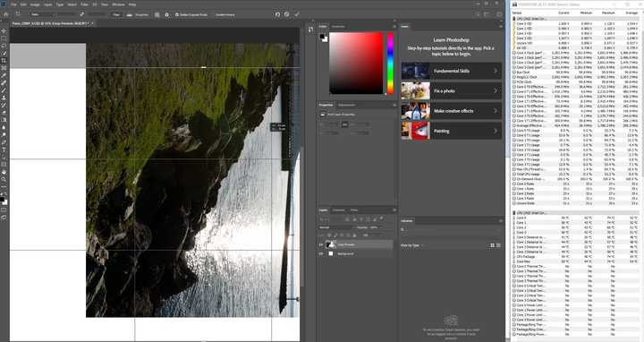Open View by Type dropdown in Libraries
The height and width of the screenshot is (342, 644).
click(411, 245)
